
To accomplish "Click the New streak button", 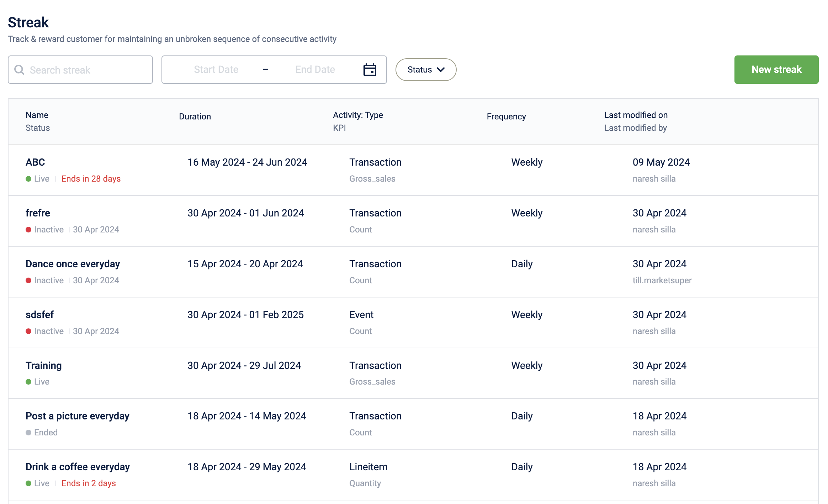I will click(x=776, y=69).
